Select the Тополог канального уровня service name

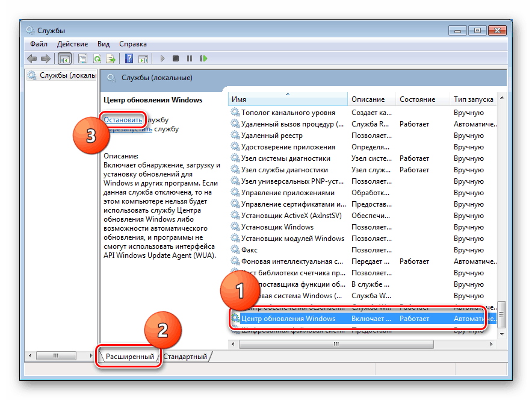[x=288, y=113]
